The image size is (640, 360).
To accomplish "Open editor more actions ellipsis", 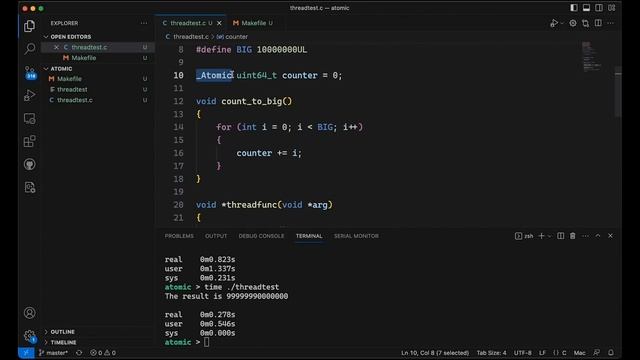I will pos(611,23).
